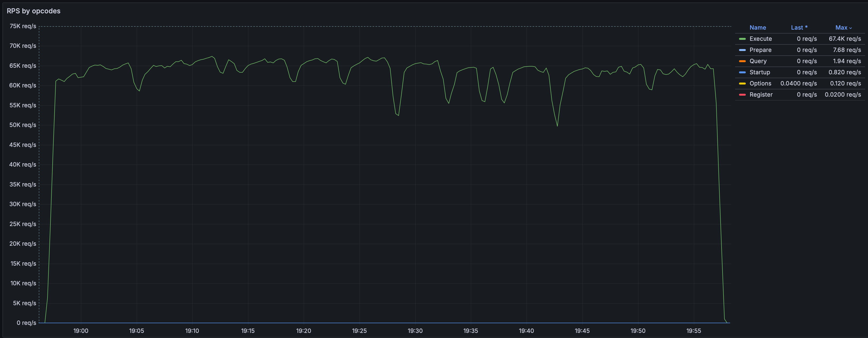Toggle the Options series label
The height and width of the screenshot is (338, 868).
click(x=760, y=83)
